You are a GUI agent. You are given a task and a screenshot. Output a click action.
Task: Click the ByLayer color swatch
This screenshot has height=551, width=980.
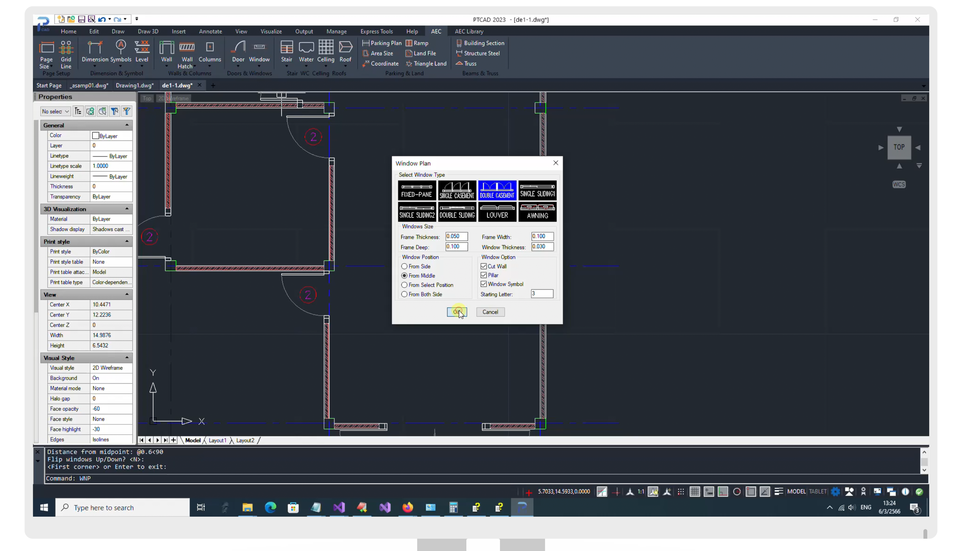96,136
